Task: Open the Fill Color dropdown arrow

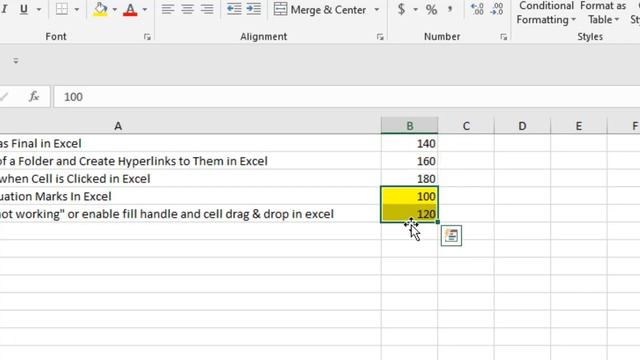Action: coord(114,9)
